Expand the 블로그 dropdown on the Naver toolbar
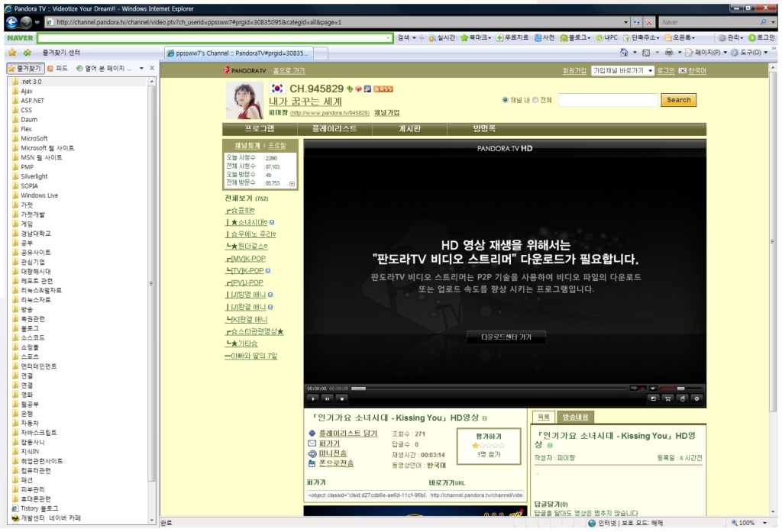 coord(589,38)
